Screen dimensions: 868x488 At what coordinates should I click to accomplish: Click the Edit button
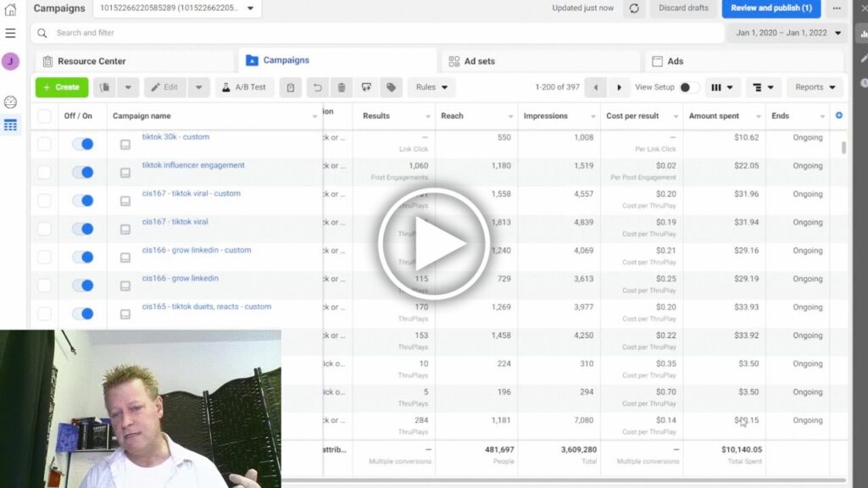(165, 87)
